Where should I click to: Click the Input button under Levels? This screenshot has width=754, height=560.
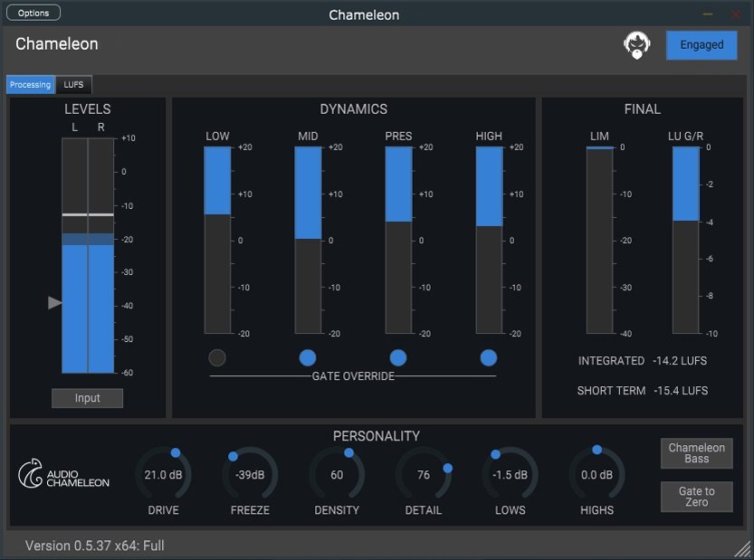pos(87,398)
